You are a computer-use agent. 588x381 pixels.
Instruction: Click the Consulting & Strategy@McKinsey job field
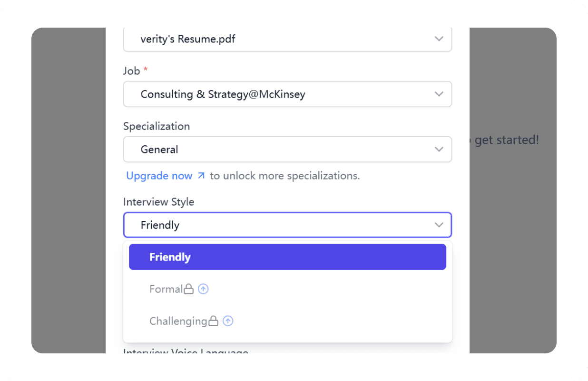click(x=287, y=94)
